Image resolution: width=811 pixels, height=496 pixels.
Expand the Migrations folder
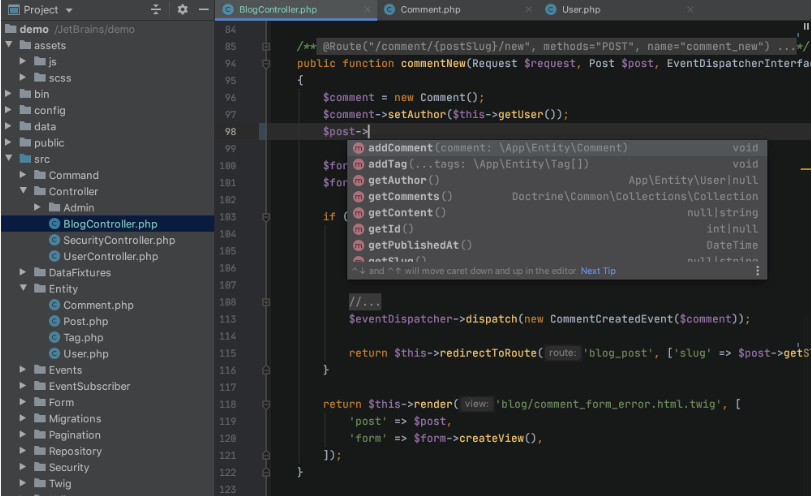(23, 418)
